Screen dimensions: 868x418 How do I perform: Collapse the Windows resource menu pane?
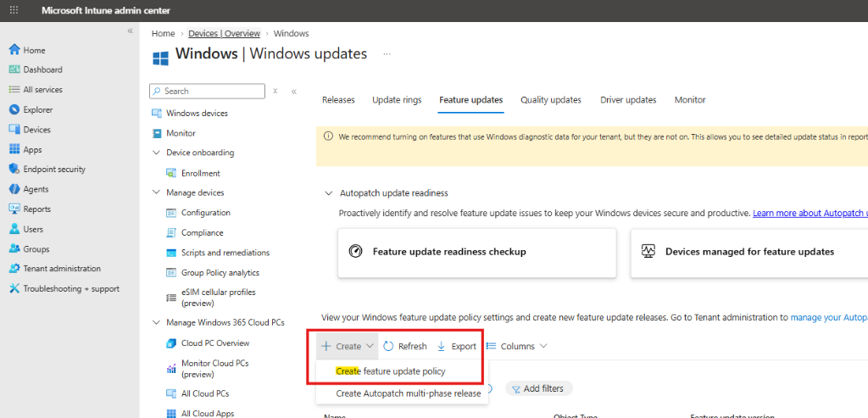[294, 91]
